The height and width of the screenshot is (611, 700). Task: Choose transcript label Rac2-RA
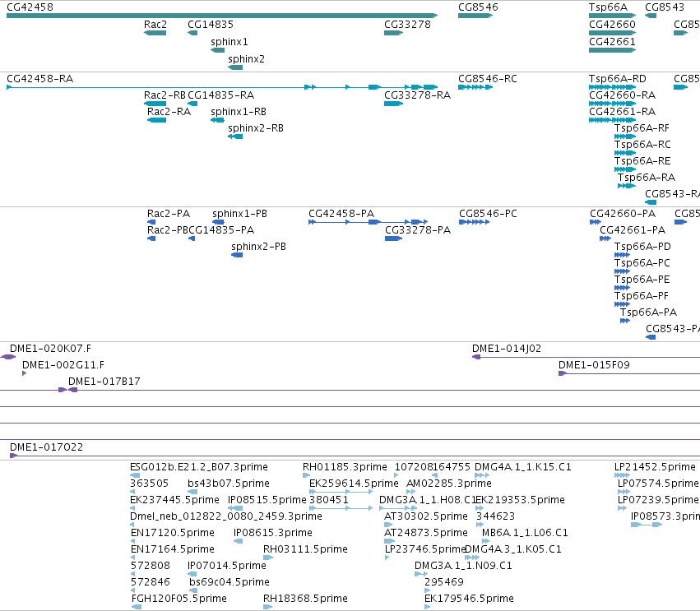(169, 112)
